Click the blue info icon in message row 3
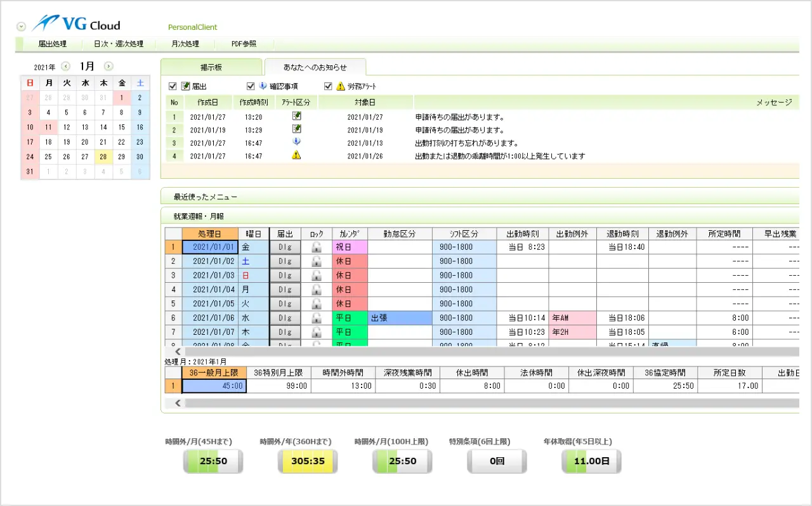 296,142
